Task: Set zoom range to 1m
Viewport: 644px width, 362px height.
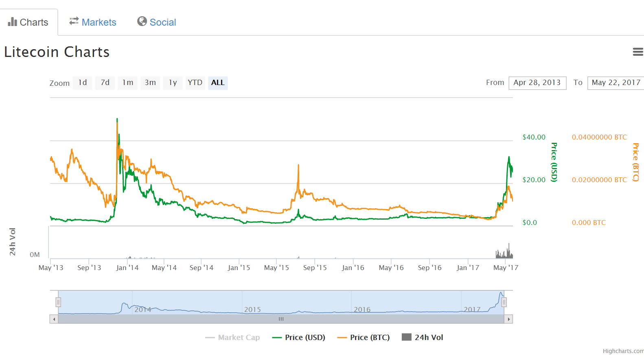Action: pos(128,83)
